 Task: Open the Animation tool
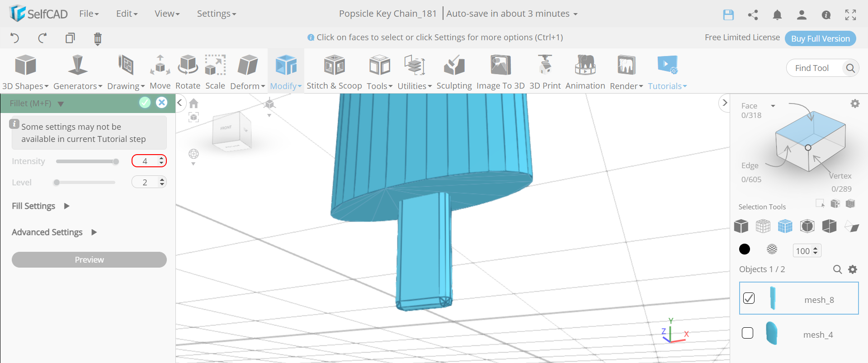click(x=585, y=72)
